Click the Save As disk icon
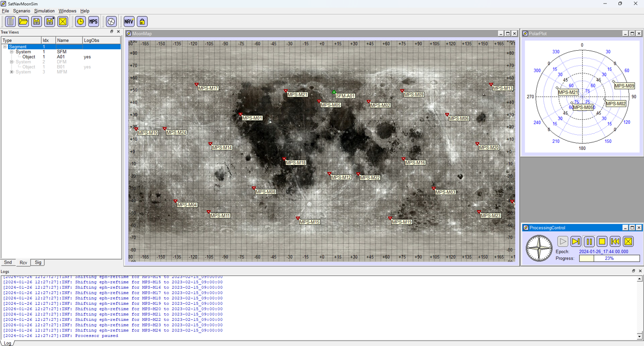The image size is (644, 346). 49,21
